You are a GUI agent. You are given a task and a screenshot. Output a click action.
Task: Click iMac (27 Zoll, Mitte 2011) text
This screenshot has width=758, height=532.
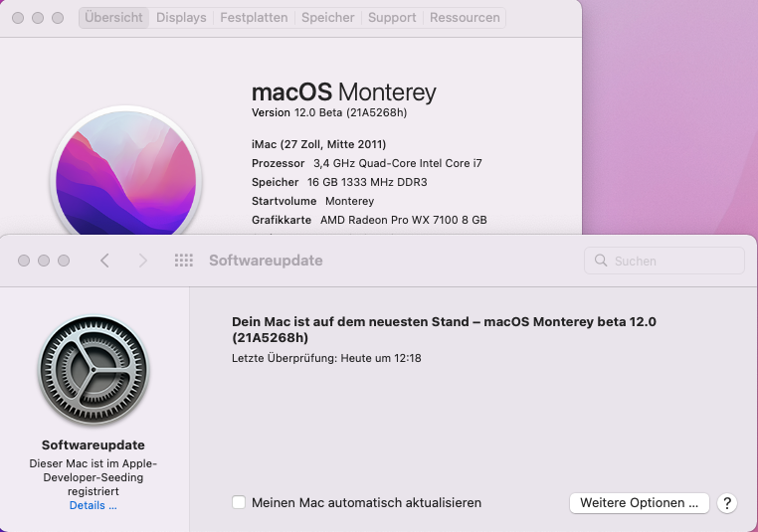click(318, 144)
